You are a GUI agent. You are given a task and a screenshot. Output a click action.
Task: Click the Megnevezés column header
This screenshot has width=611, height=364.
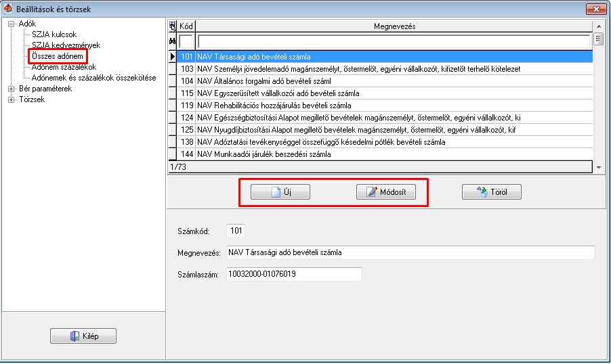coord(394,26)
